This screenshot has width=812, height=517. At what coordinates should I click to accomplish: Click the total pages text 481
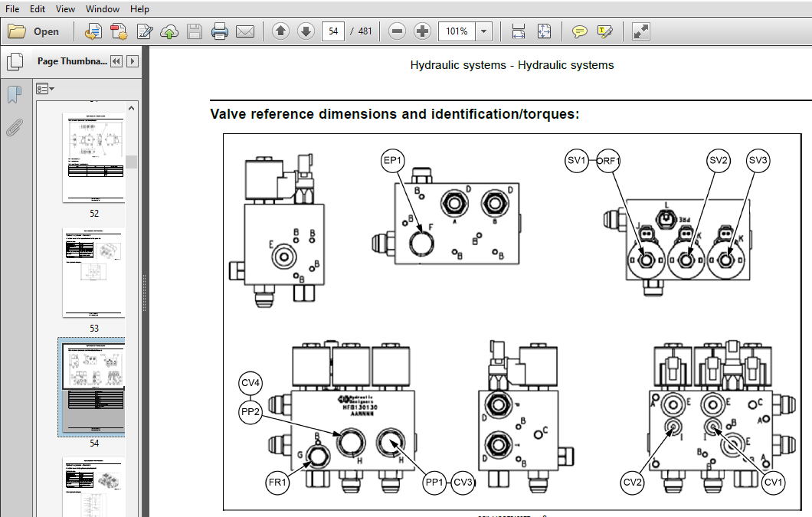point(365,31)
